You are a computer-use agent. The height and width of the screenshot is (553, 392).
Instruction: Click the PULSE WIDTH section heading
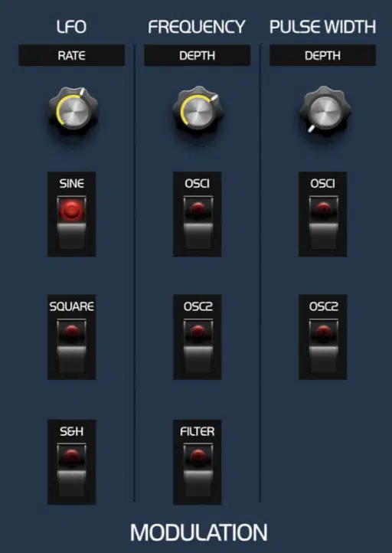tap(323, 27)
